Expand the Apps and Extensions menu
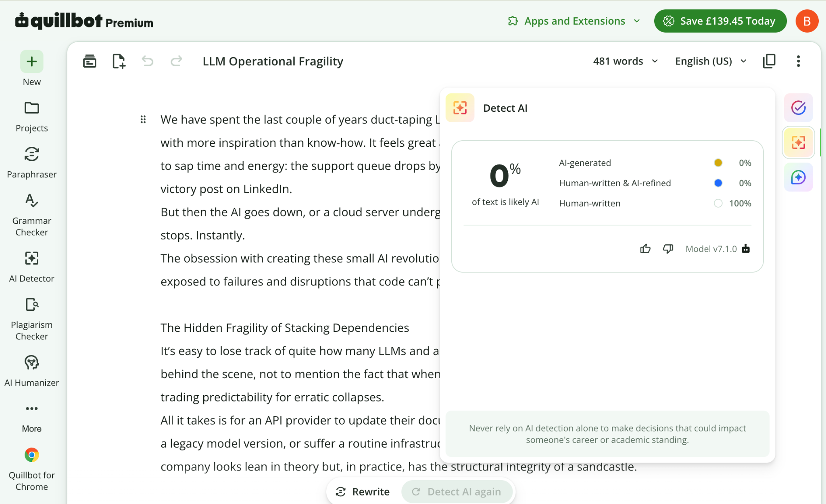The width and height of the screenshot is (826, 504). [x=574, y=21]
